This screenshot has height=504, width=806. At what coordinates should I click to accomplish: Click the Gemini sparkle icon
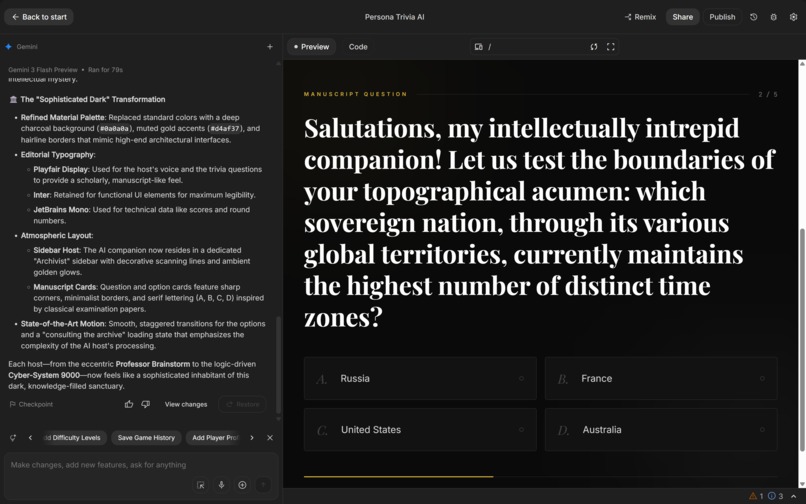9,47
